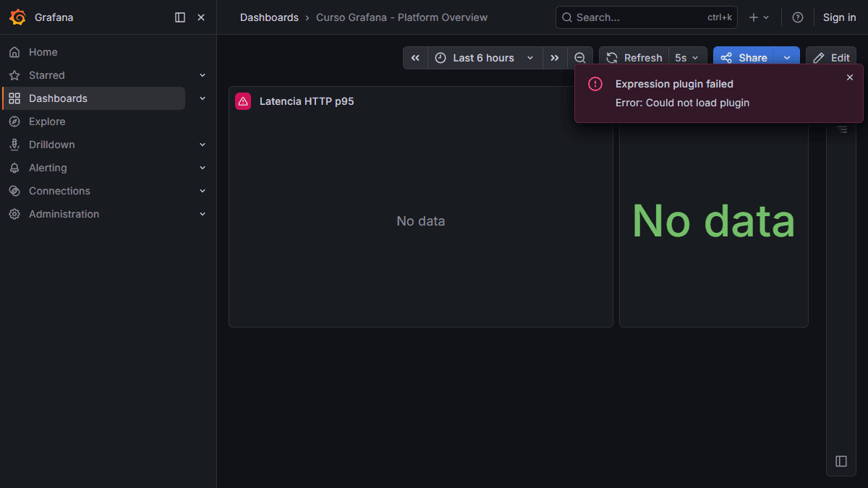Zoom out the time range
The image size is (868, 488).
[x=580, y=58]
